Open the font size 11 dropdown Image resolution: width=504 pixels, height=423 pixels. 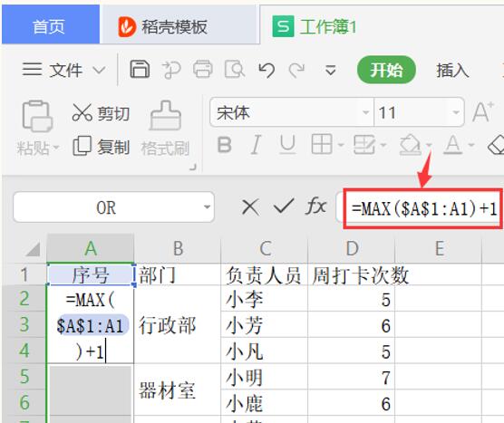[456, 112]
